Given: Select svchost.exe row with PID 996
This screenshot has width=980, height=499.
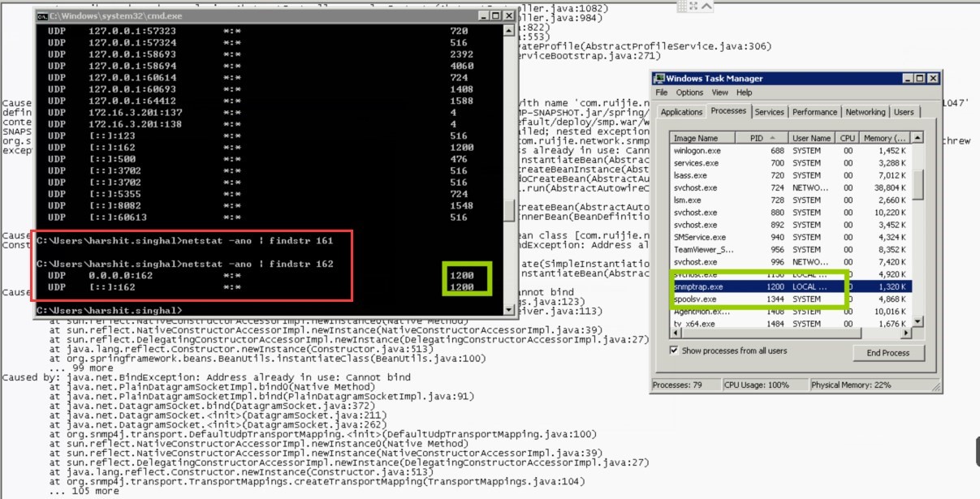Looking at the screenshot, I should coord(791,262).
